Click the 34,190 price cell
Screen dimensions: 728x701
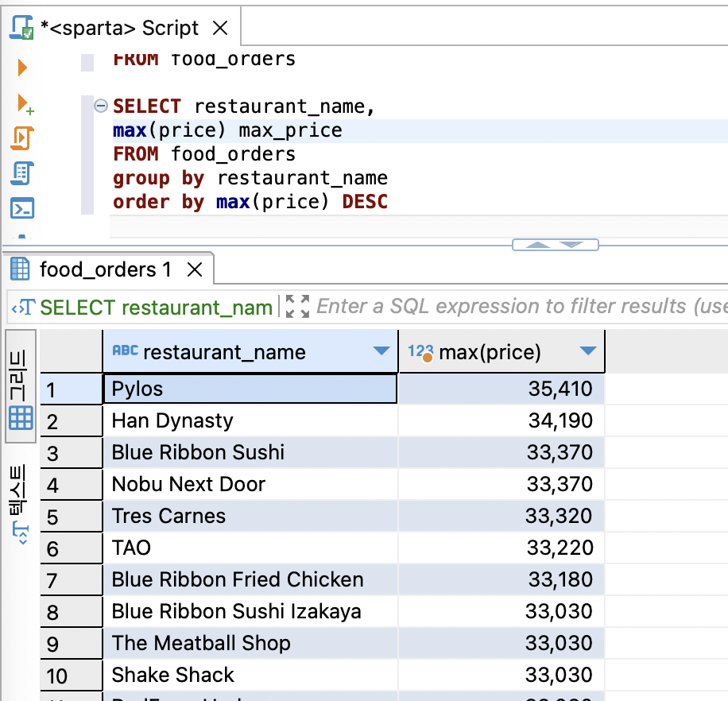coord(501,421)
